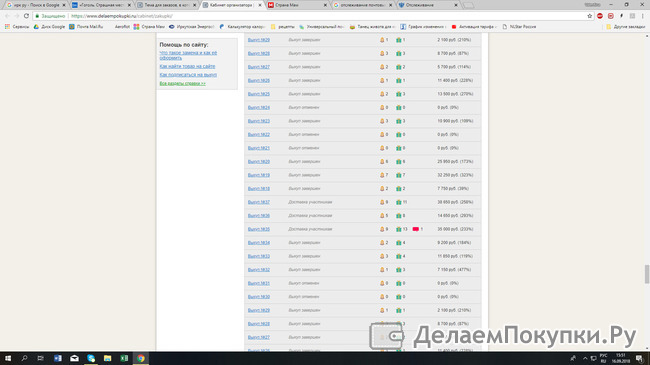Viewport: 650px width, 365px height.
Task: Reload the page with the browser refresh icon
Action: click(x=26, y=16)
